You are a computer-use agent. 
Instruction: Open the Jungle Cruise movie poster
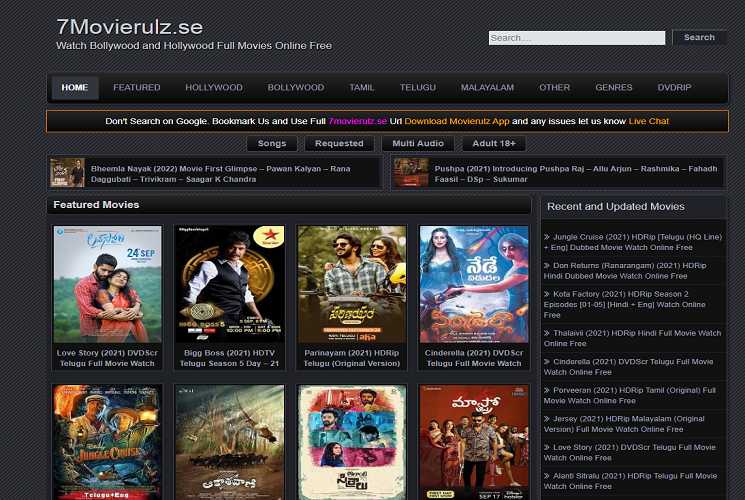tap(107, 442)
